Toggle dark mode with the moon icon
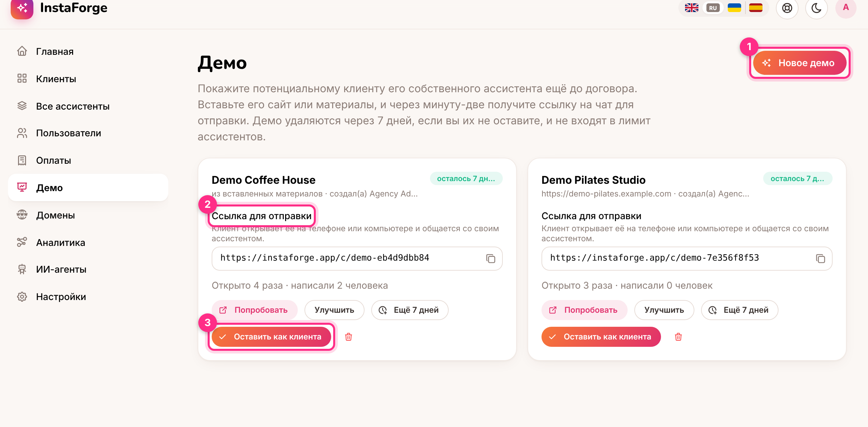The image size is (868, 427). 816,8
